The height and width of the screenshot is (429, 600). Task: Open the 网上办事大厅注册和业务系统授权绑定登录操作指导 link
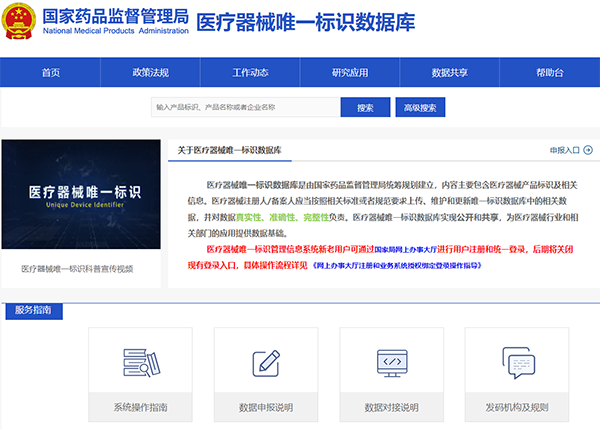pos(397,265)
